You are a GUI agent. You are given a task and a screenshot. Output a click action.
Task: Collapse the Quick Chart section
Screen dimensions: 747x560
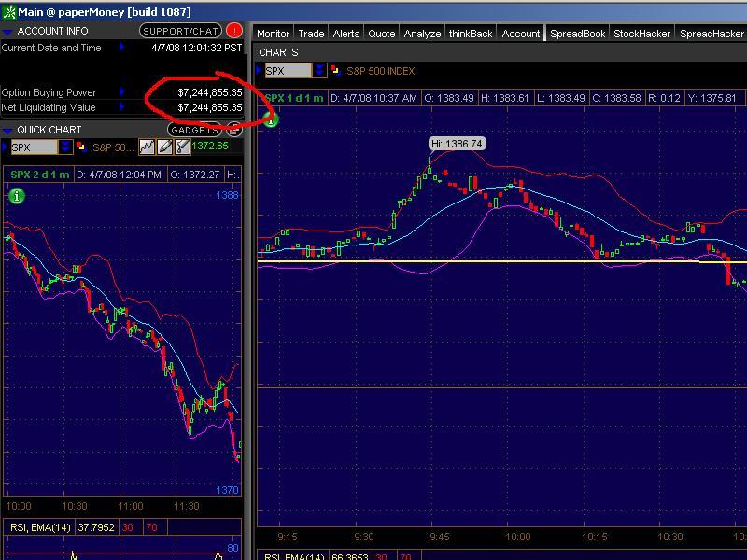point(7,130)
